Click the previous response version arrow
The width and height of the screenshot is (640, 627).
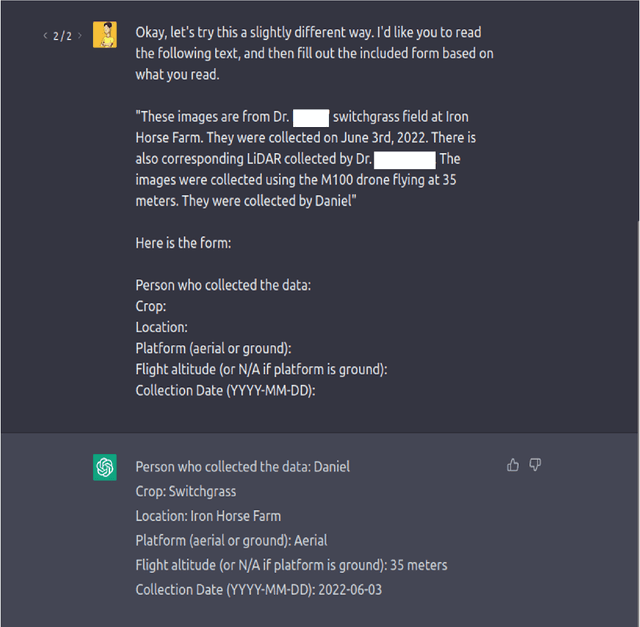click(45, 36)
